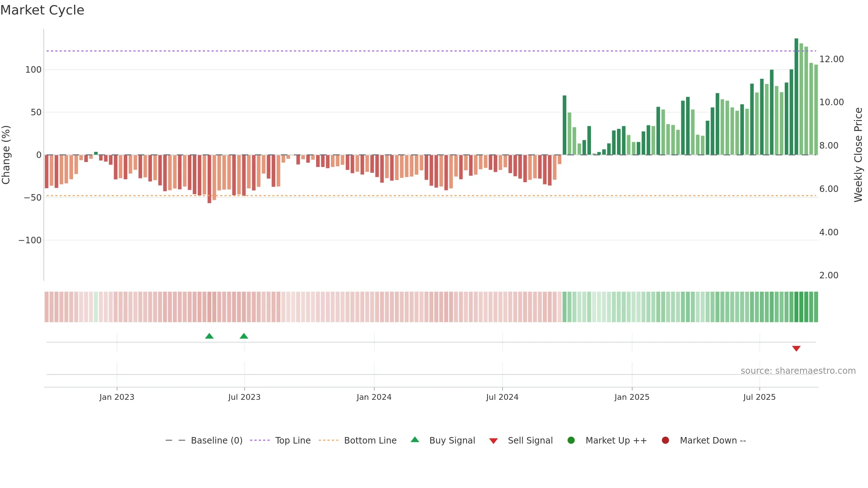Click the Change (%) axis title

click(6, 155)
